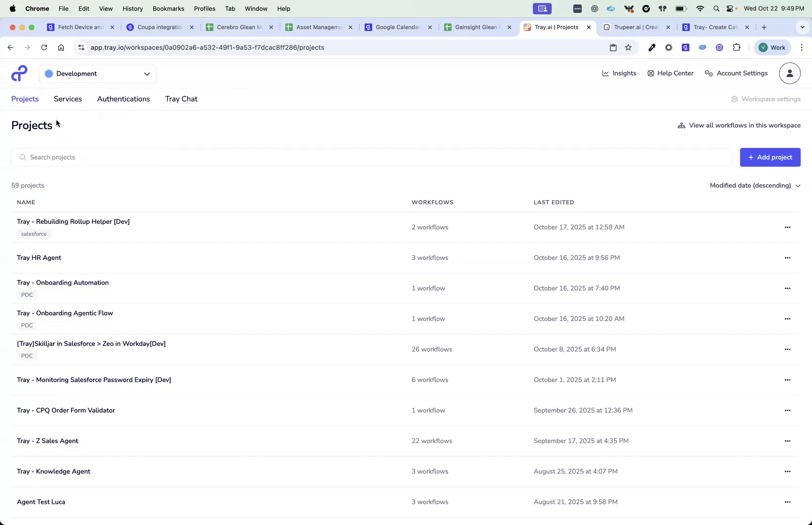Click in the Search projects field
812x525 pixels.
click(188, 157)
